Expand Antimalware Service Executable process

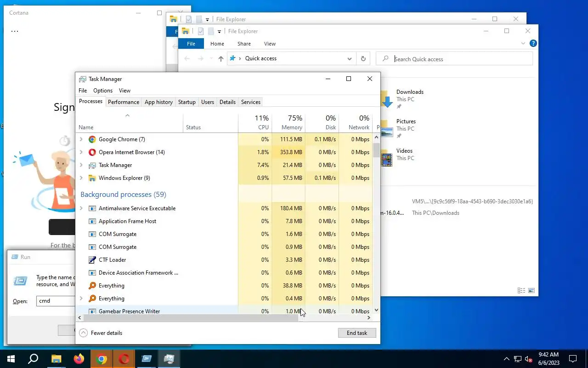point(81,208)
